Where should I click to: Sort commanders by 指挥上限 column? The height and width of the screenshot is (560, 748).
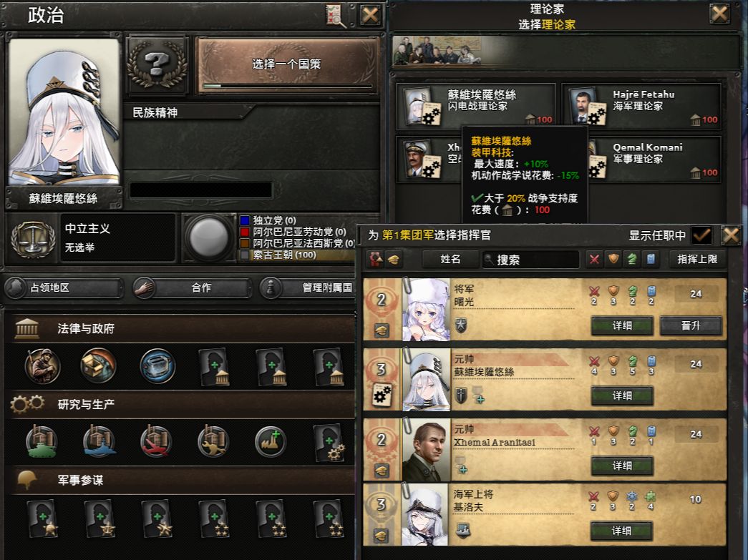point(697,260)
